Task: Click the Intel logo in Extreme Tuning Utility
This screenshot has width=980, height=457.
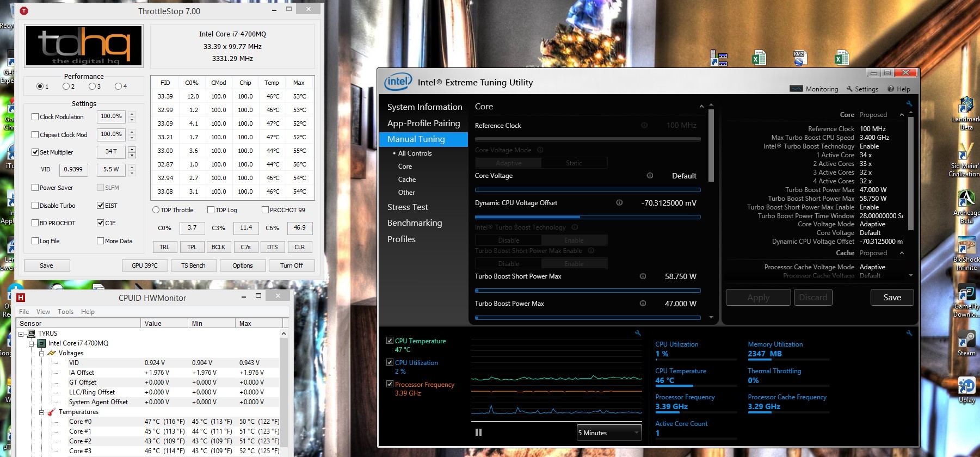Action: tap(398, 82)
